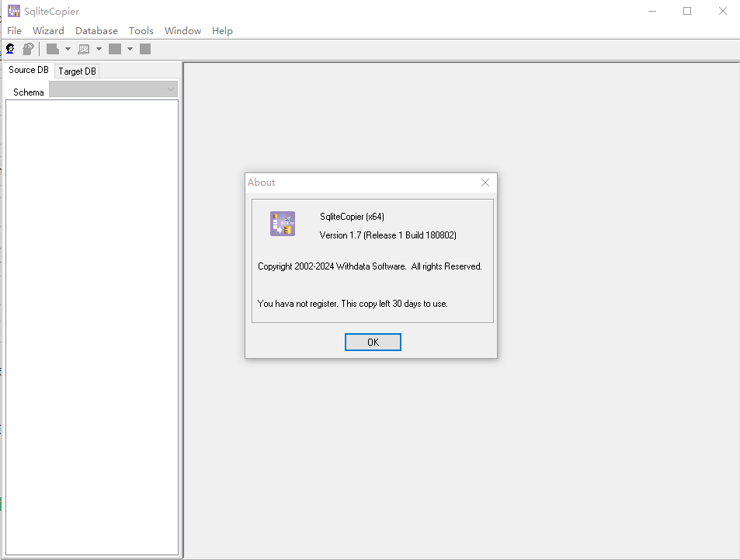740x560 pixels.
Task: Click the last gray square toolbar icon
Action: click(145, 49)
